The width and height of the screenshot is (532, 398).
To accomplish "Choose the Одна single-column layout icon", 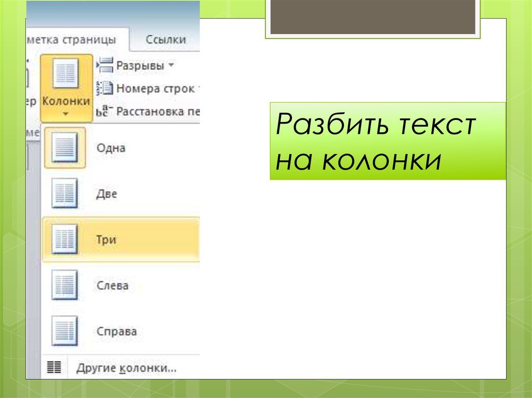I will tap(64, 147).
